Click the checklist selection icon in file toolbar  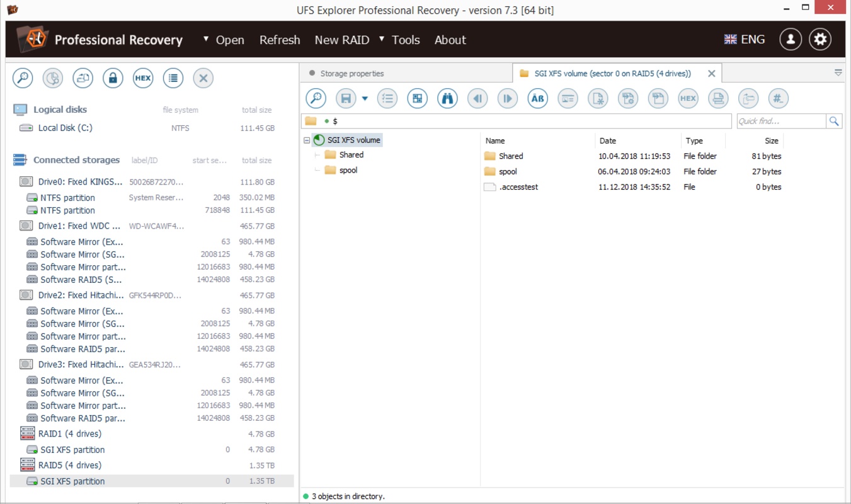[387, 98]
